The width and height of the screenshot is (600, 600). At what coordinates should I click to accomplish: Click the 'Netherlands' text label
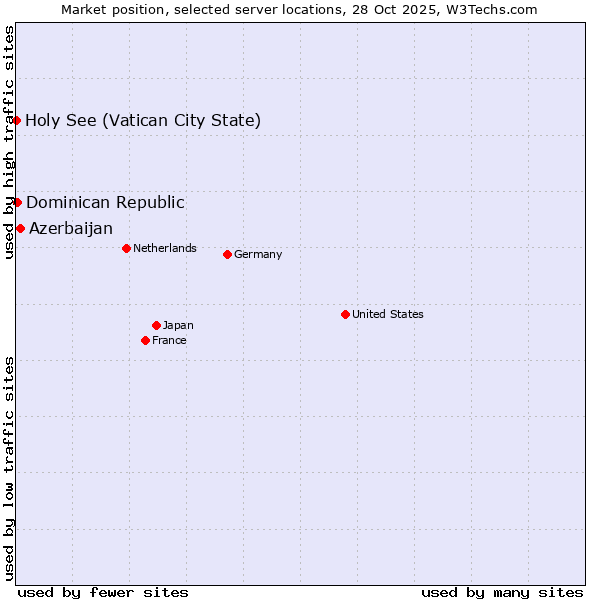tap(165, 248)
